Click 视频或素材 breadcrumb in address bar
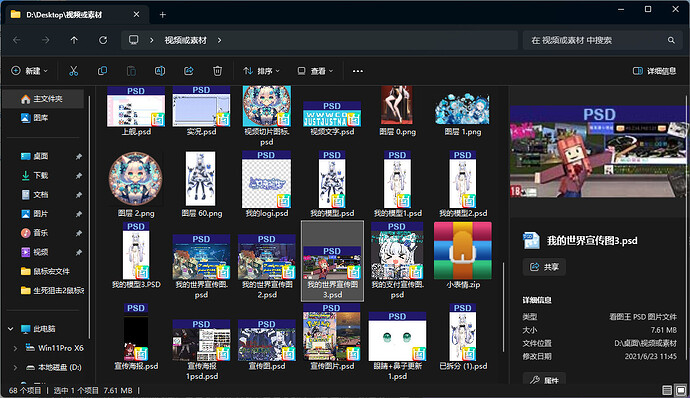 pos(186,40)
